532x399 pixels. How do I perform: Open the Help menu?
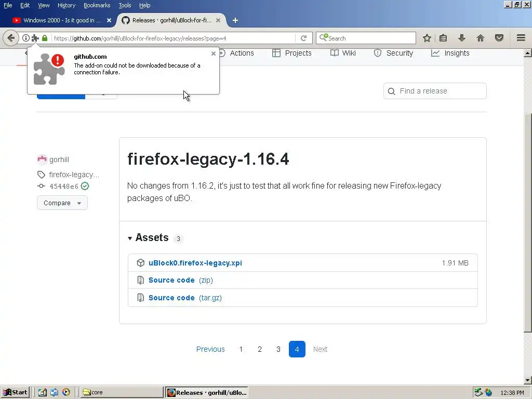144,5
